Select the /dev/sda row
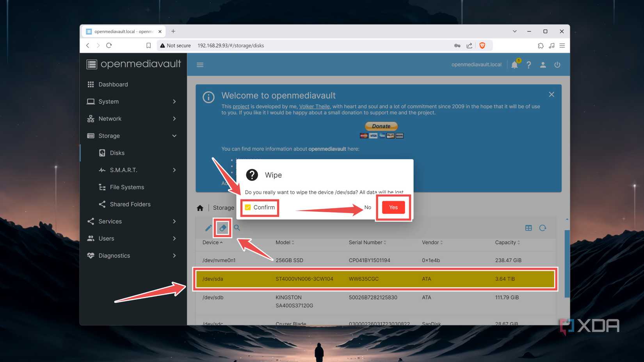This screenshot has height=362, width=644. point(375,279)
